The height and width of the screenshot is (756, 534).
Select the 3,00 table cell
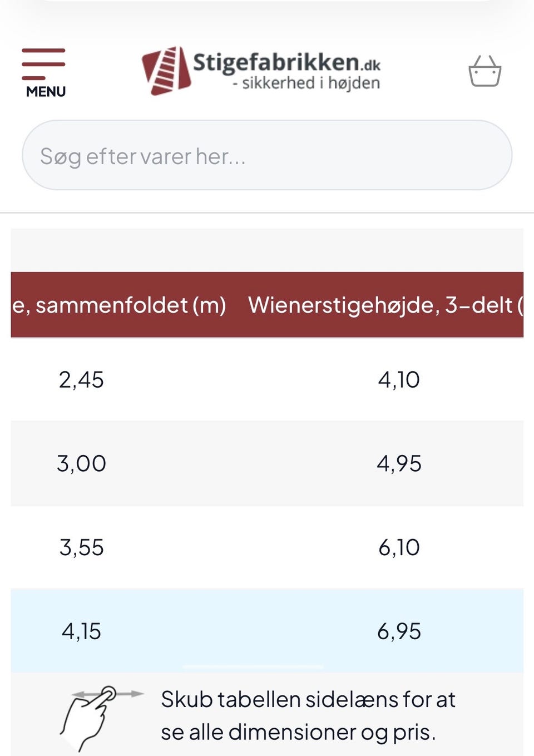[81, 463]
